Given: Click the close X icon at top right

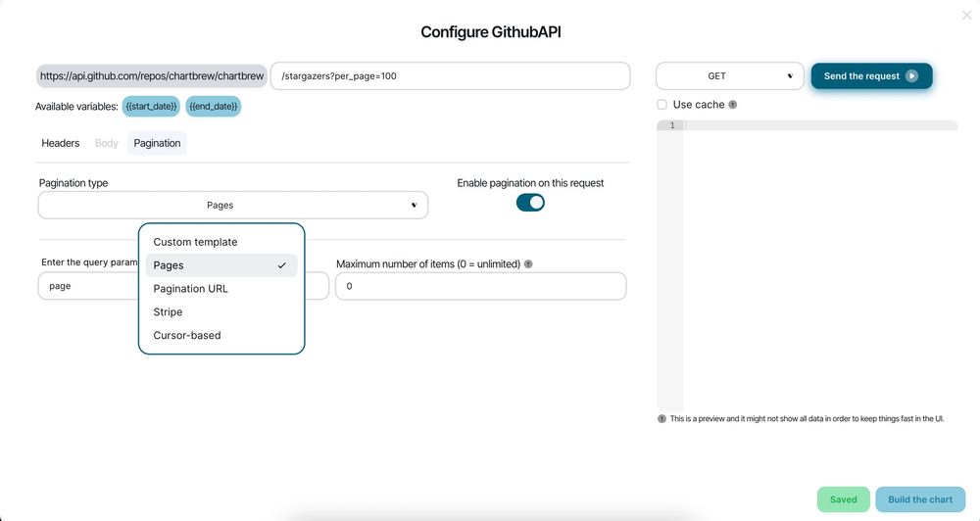Looking at the screenshot, I should (967, 15).
